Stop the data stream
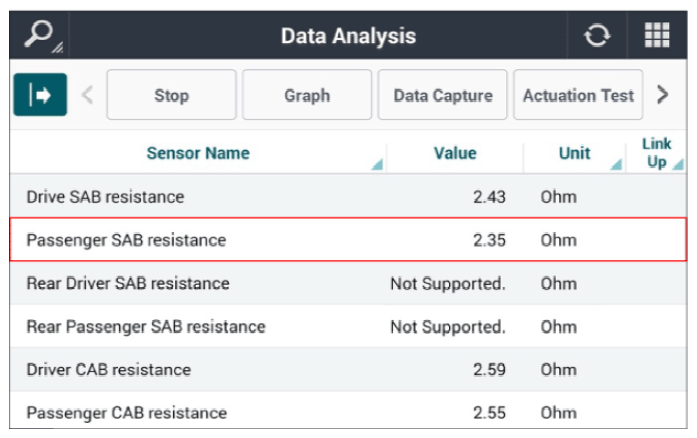The image size is (697, 438). pyautogui.click(x=172, y=95)
